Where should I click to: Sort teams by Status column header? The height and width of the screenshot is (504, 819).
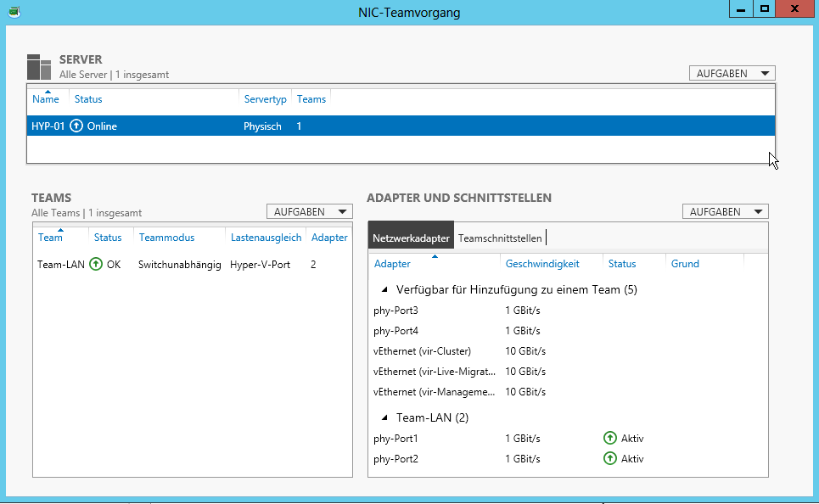(x=108, y=238)
